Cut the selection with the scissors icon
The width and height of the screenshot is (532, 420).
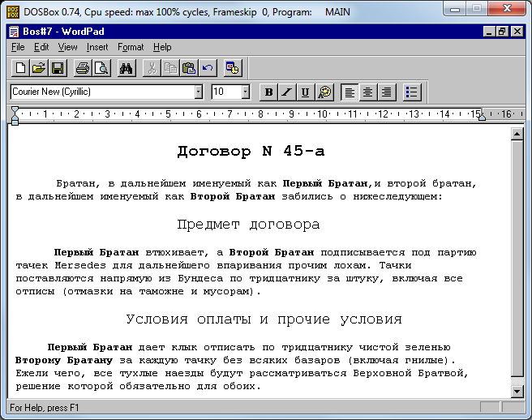152,68
